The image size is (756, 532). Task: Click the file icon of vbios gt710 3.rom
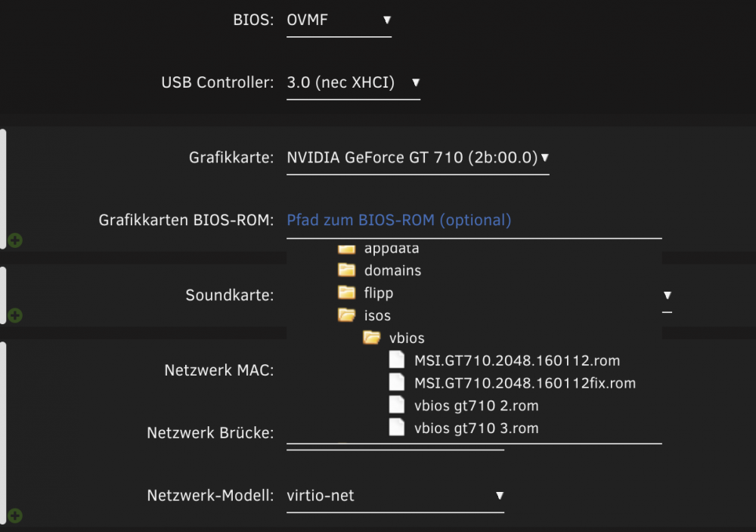point(397,427)
